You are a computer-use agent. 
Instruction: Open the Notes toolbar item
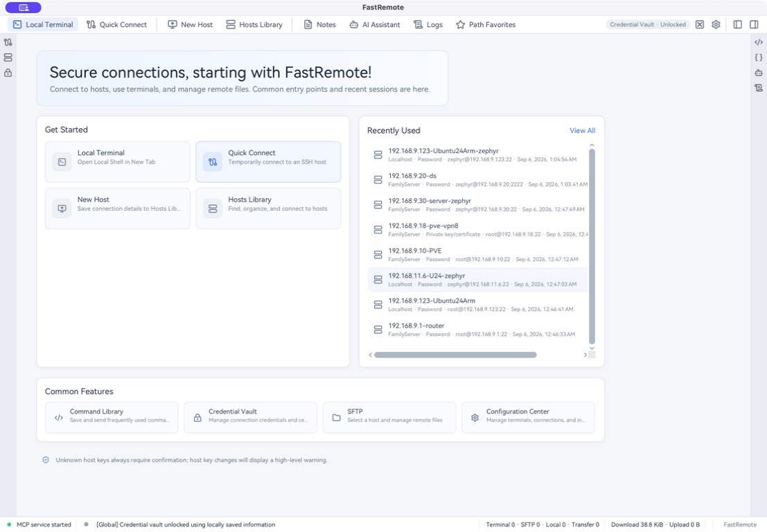coord(320,24)
